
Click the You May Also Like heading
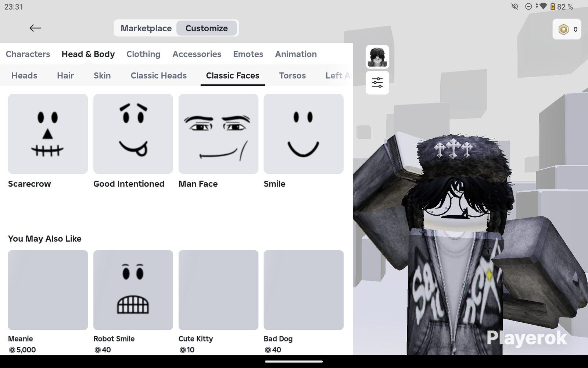(45, 239)
